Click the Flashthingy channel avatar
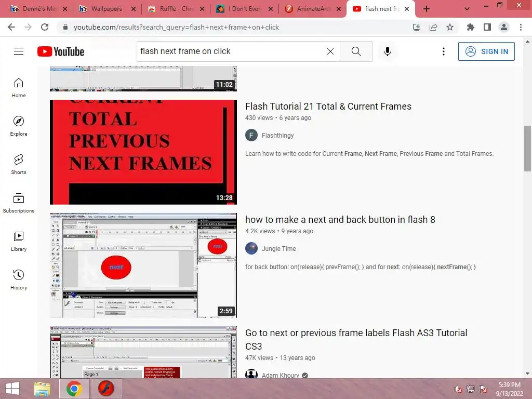Screen dimensions: 532x399 coord(251,136)
